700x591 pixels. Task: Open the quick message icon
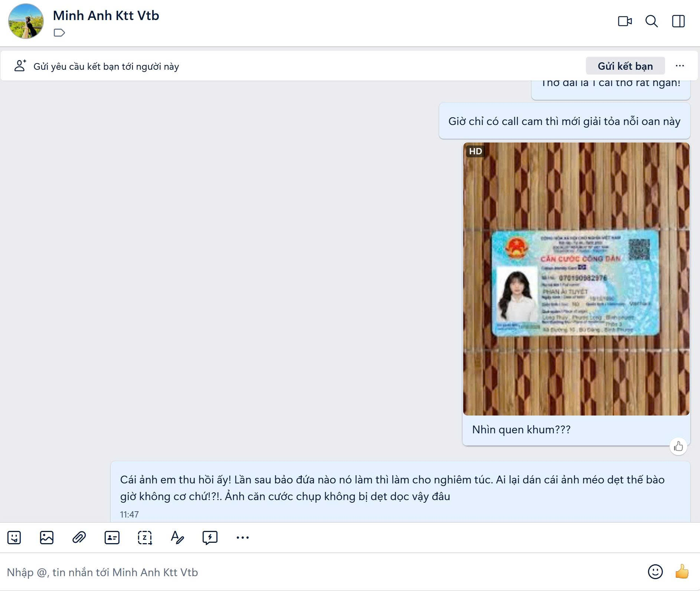tap(210, 537)
